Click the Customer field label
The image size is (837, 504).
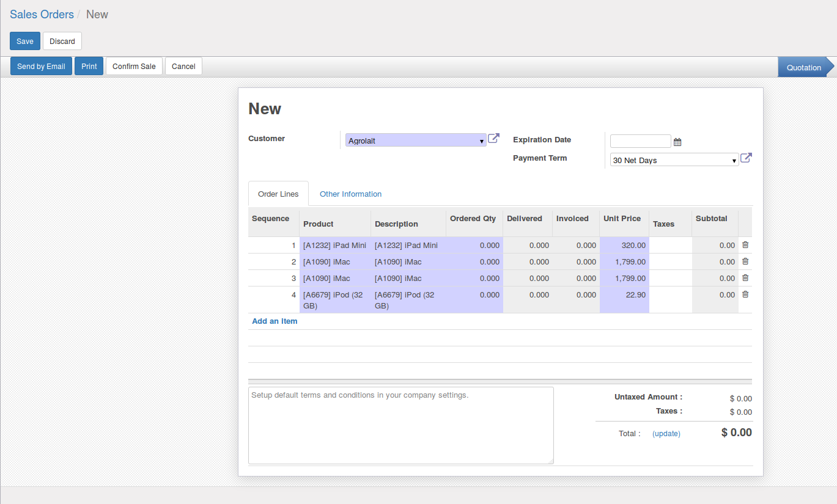(x=267, y=139)
